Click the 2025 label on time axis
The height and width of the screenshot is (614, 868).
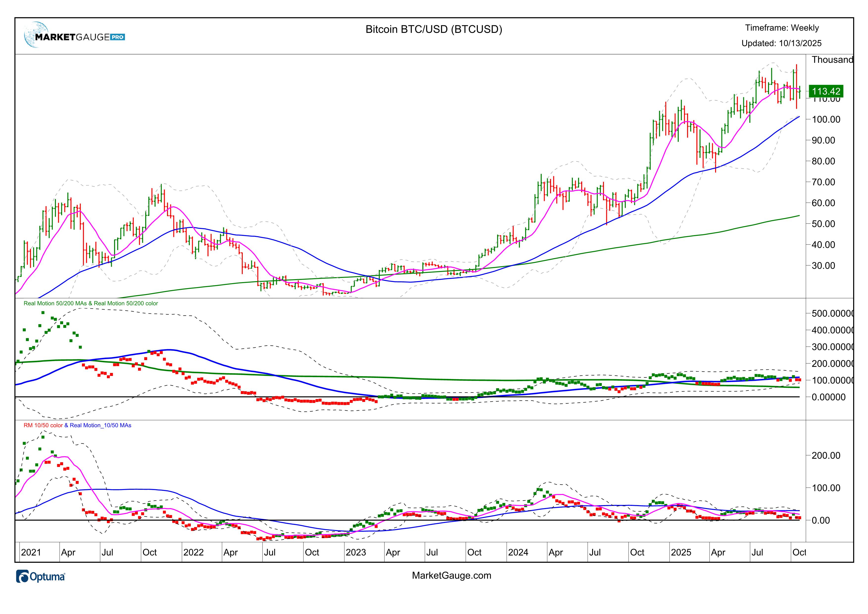(x=681, y=552)
